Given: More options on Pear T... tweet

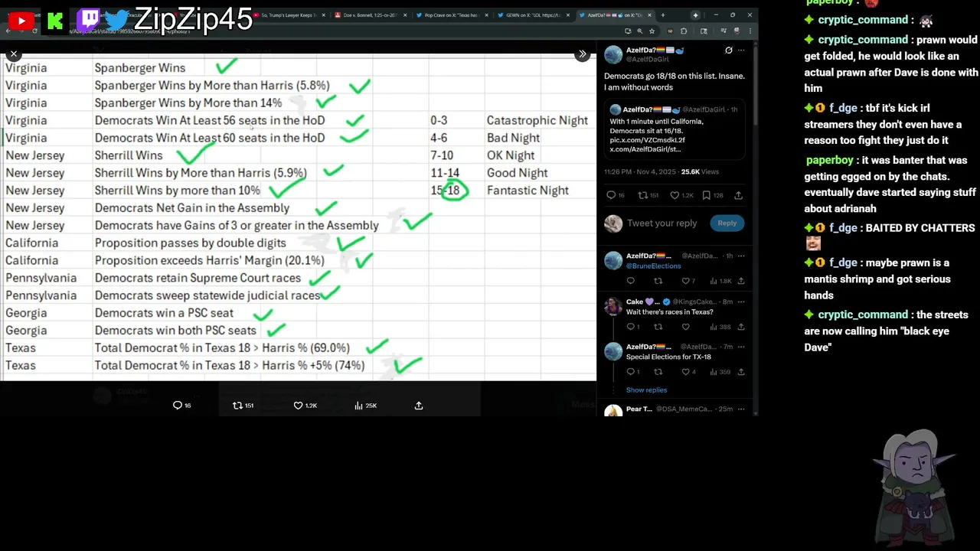Looking at the screenshot, I should pyautogui.click(x=741, y=409).
